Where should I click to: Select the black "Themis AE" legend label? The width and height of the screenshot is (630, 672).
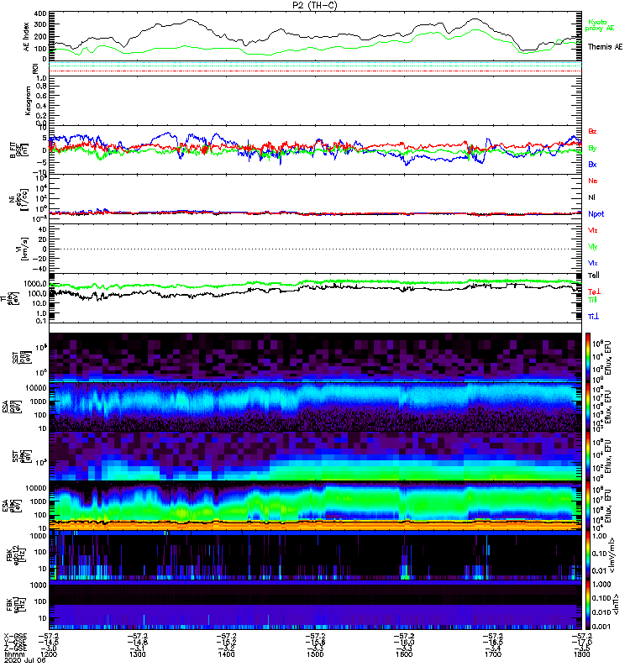(x=605, y=47)
